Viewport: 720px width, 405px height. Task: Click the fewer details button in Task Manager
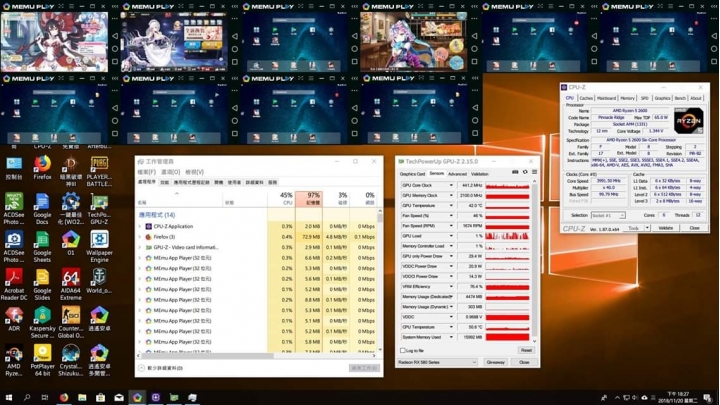pos(160,368)
